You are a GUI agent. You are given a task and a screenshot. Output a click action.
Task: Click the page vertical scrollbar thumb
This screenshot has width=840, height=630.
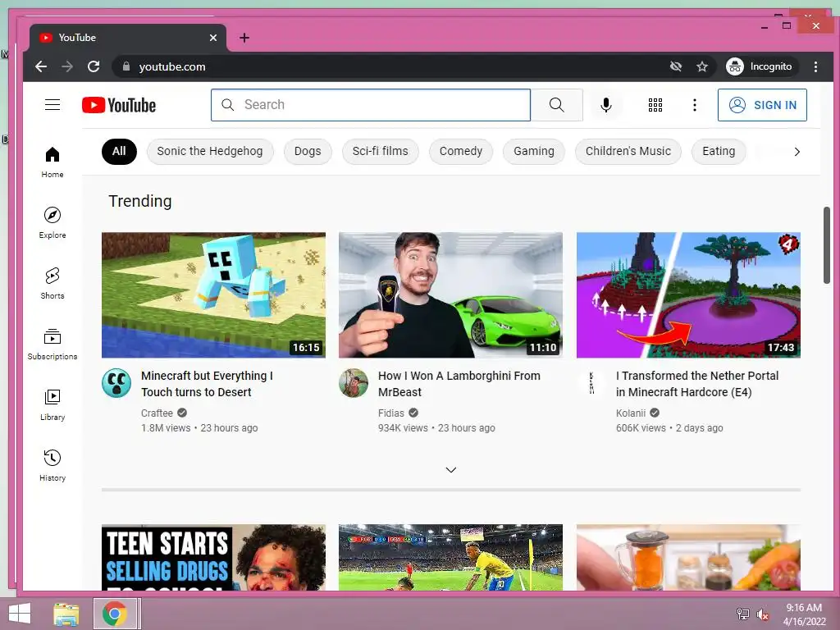coord(827,244)
